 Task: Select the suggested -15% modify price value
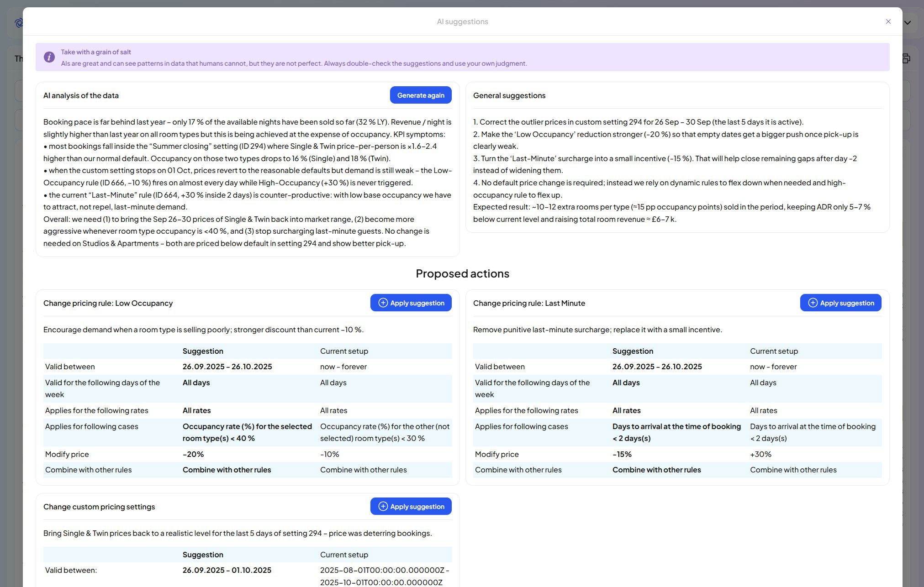tap(622, 454)
